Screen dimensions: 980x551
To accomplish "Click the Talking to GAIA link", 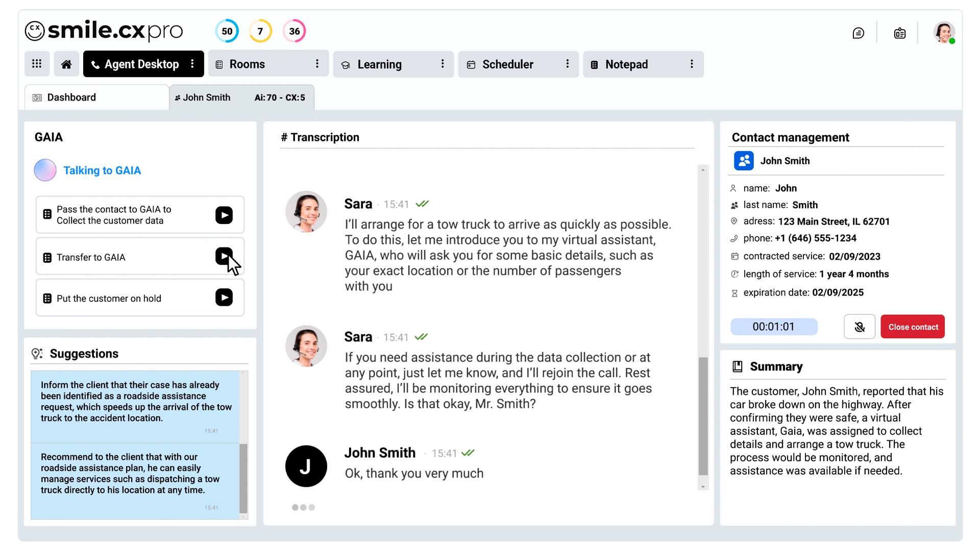I will (x=102, y=170).
